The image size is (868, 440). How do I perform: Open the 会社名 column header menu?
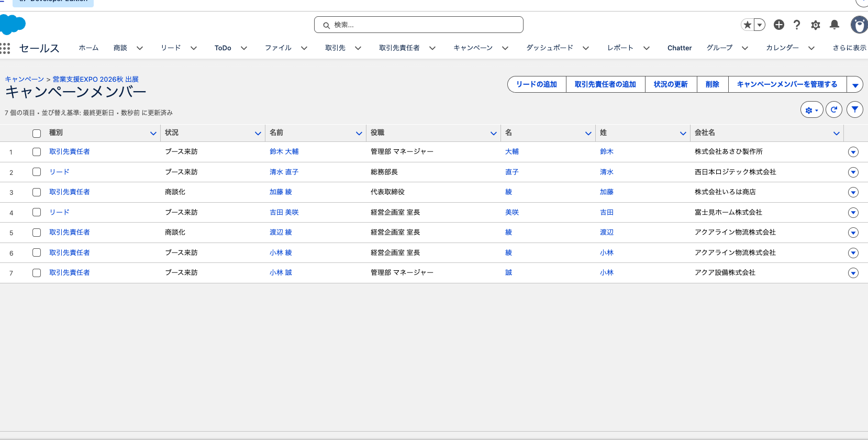(x=837, y=133)
